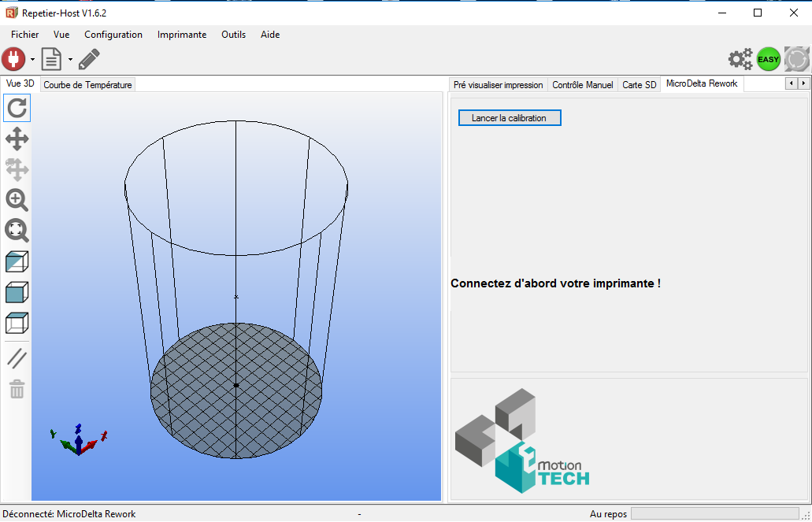The image size is (812, 522).
Task: Click the eMotion Tech logo
Action: click(522, 441)
